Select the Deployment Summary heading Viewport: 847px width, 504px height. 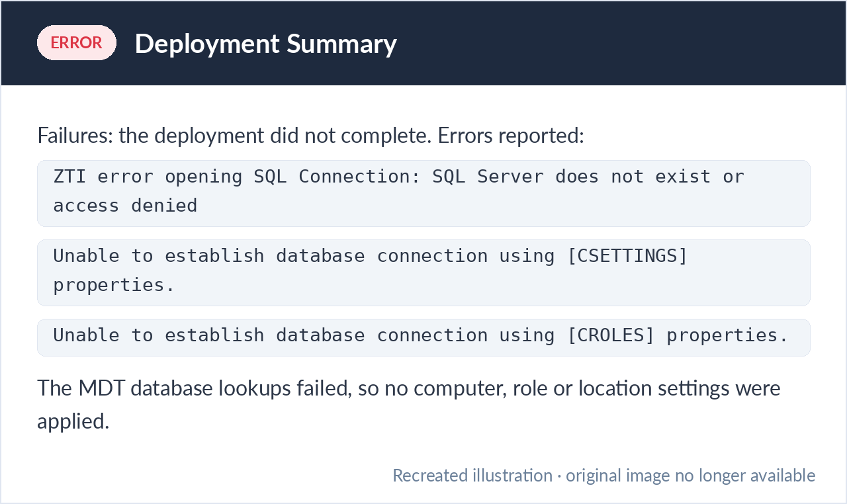click(265, 44)
